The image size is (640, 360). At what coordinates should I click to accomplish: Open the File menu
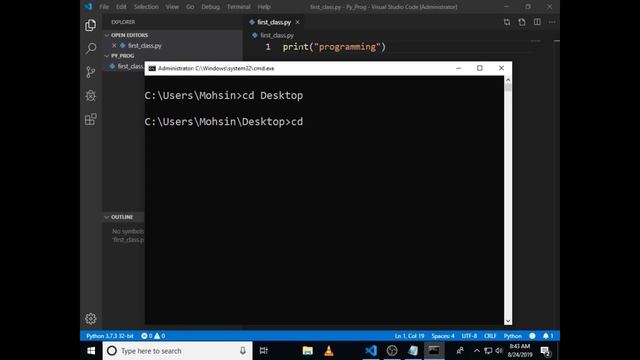(104, 7)
